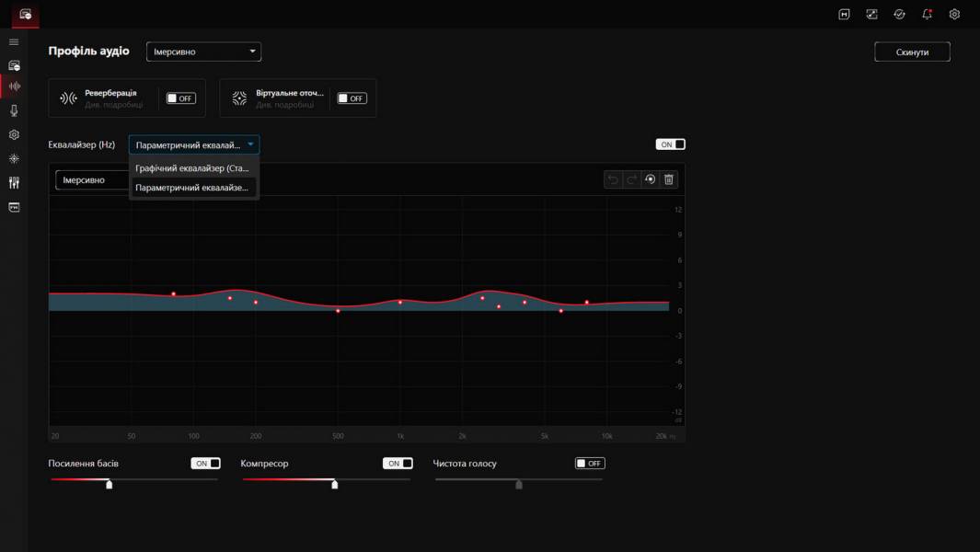Screen dimensions: 980x552
Task: Click the bottom sidebar icon below mixer sliders
Action: coord(14,207)
